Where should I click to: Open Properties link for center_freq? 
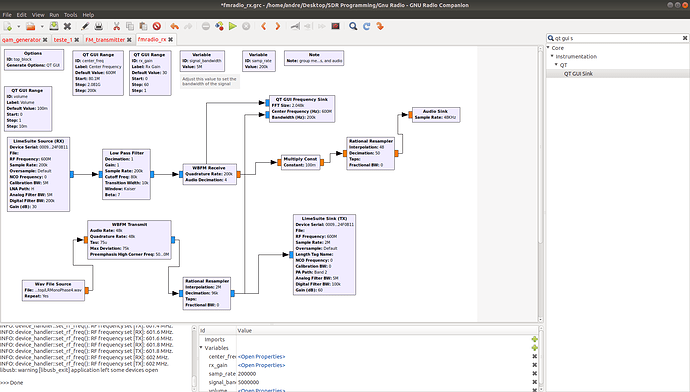261,356
